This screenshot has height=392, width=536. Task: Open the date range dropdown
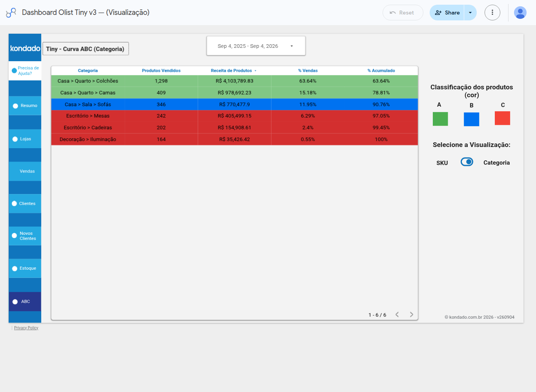coord(256,46)
